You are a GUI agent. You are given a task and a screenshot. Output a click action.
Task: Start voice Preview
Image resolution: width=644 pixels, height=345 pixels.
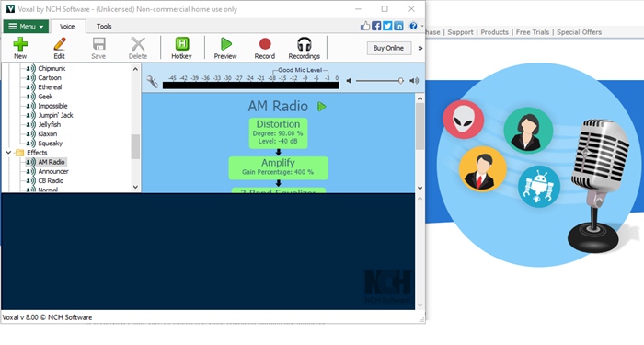click(x=225, y=48)
